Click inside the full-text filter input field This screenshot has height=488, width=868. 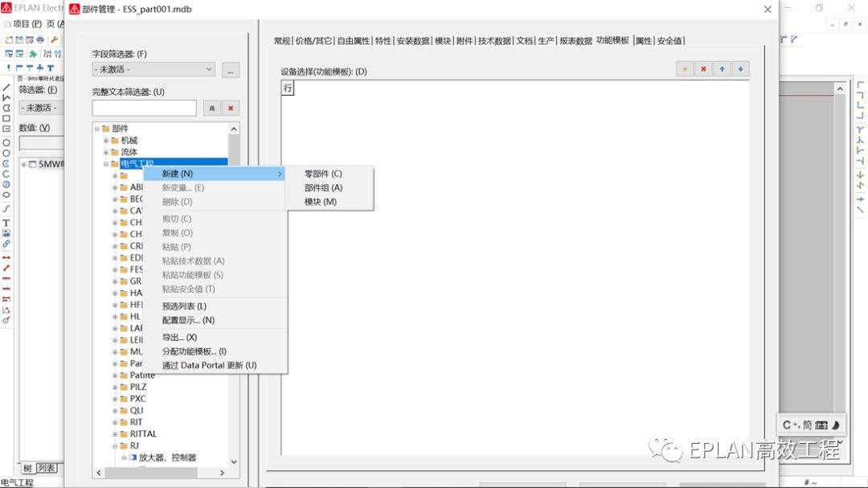(x=145, y=107)
